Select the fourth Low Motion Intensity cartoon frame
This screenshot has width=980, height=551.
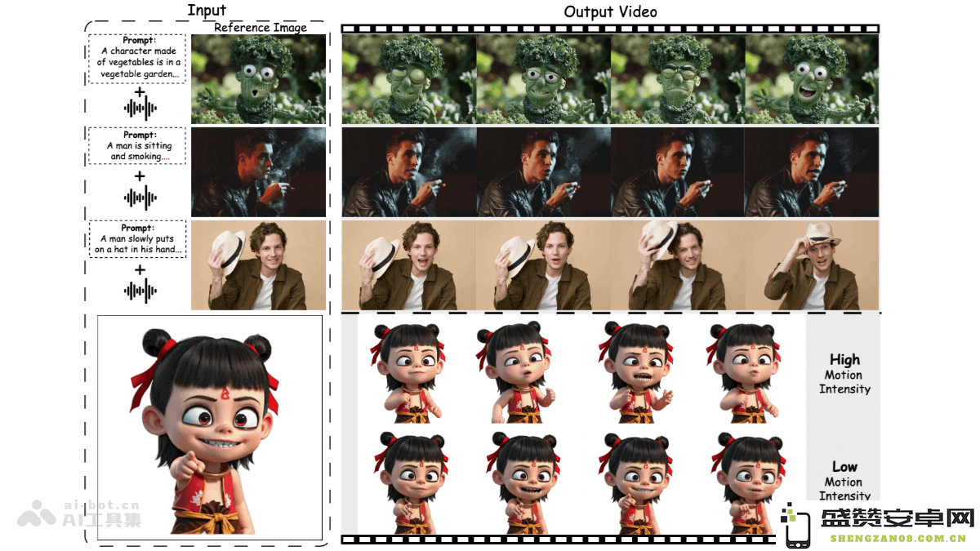pyautogui.click(x=747, y=483)
